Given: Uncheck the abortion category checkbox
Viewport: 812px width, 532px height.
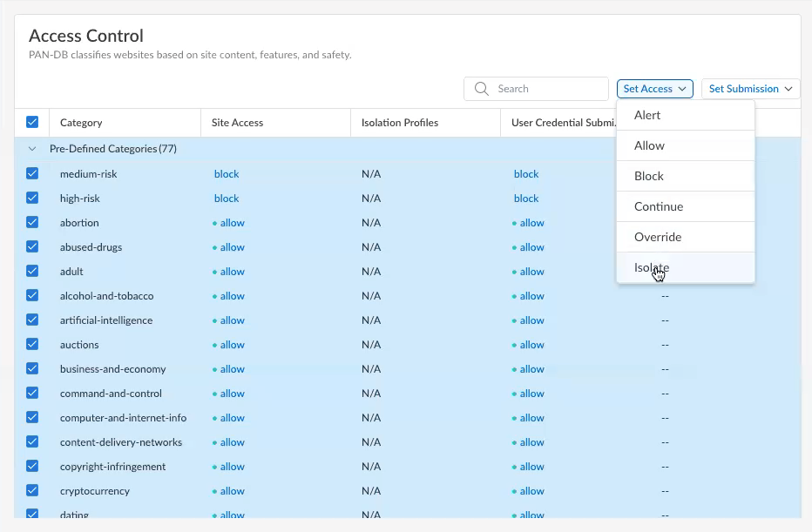Looking at the screenshot, I should [x=32, y=223].
